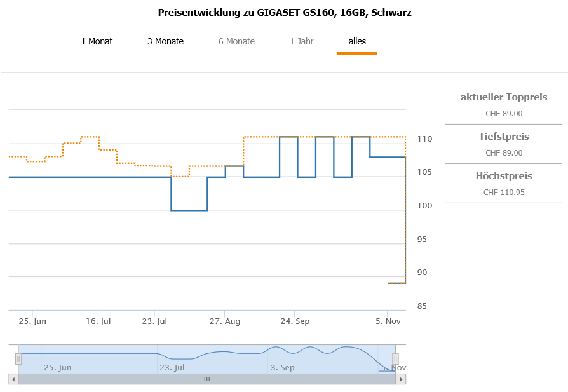Screen dimensions: 568x392
Task: Click the navigator left range handle
Action: pos(18,359)
